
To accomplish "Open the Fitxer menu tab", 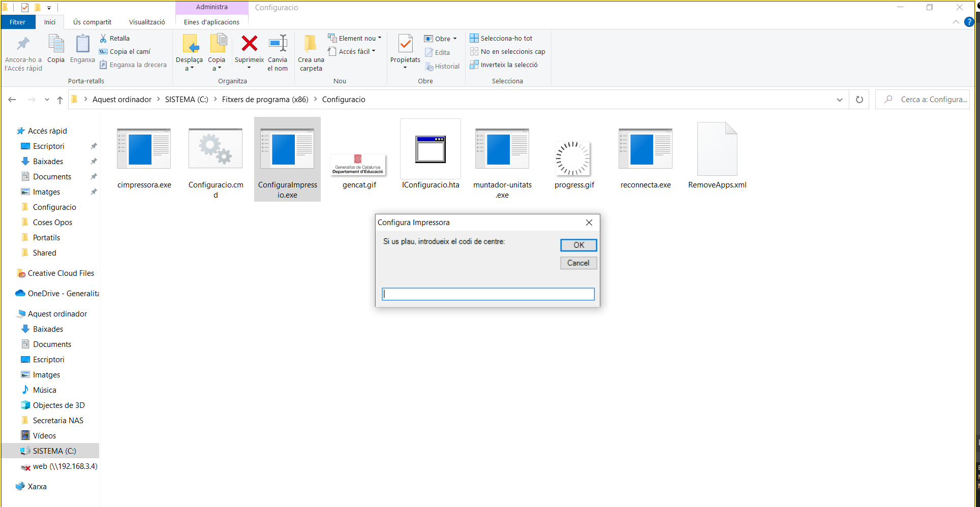I will coord(17,22).
